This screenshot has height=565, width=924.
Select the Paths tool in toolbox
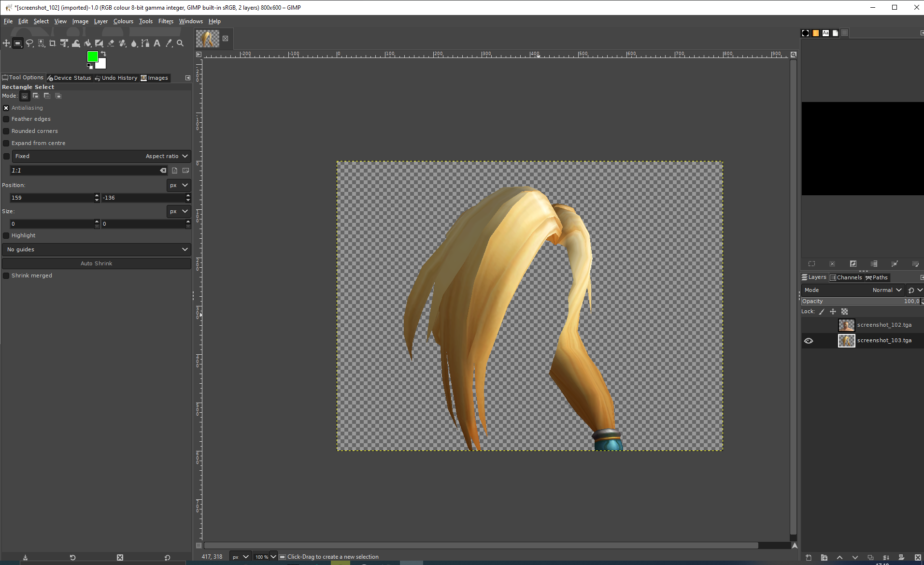(x=145, y=43)
